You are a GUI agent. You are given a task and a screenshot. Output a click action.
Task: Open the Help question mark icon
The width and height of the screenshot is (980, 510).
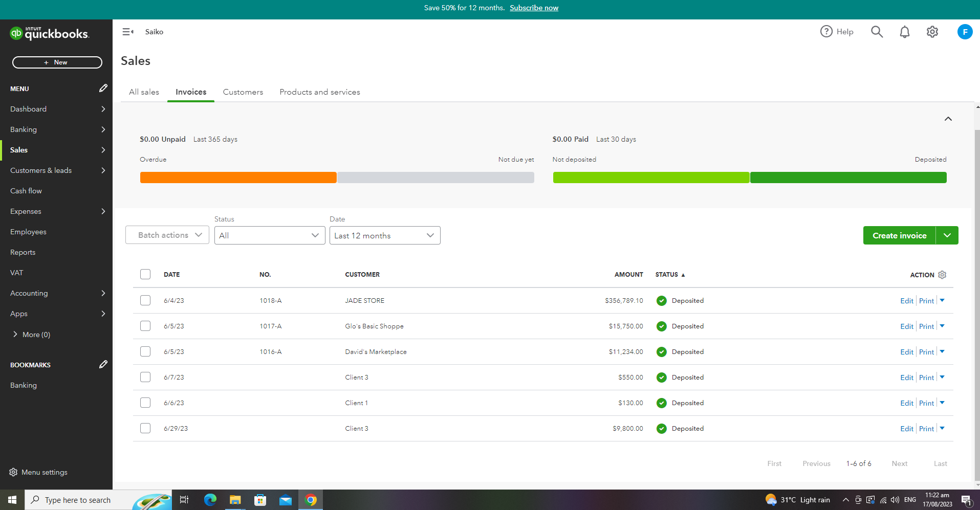[x=826, y=32]
